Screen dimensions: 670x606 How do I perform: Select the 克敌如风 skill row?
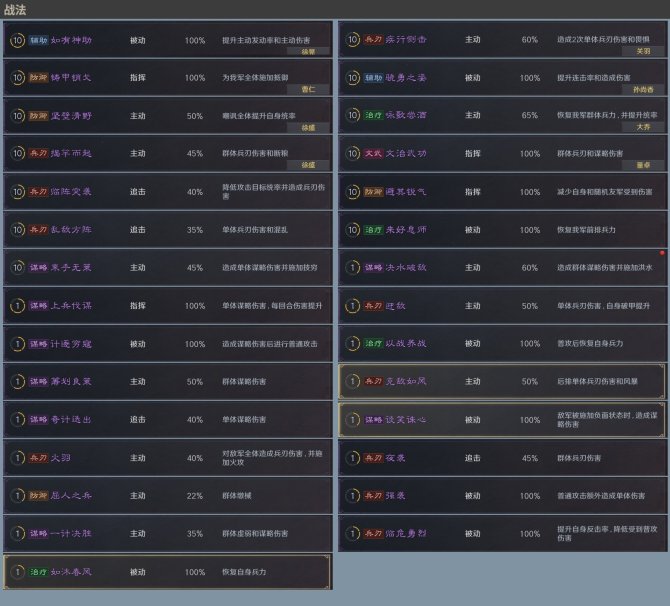click(502, 381)
